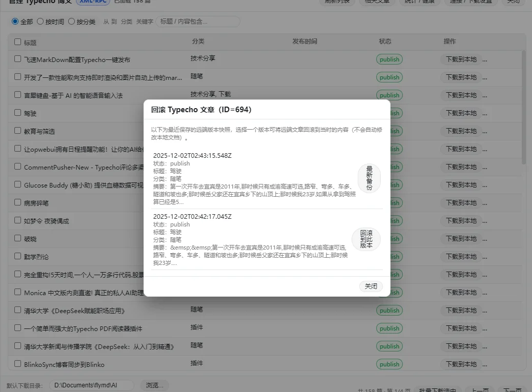Image resolution: width=532 pixels, height=392 pixels.
Task: Open the ... more menu for first post row
Action: (485, 59)
